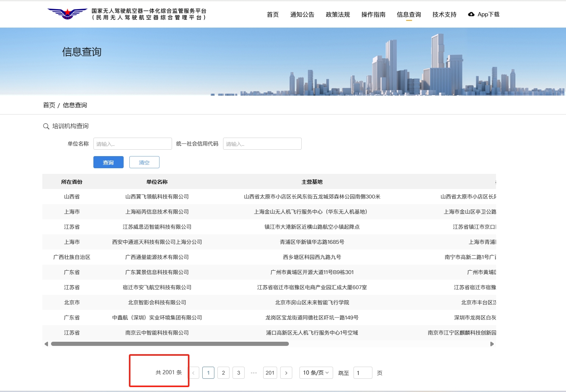
Task: Click the pagination ellipsis to jump pages
Action: (254, 373)
